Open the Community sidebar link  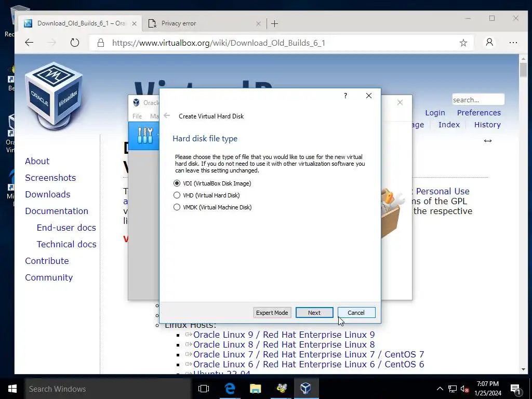pos(48,277)
